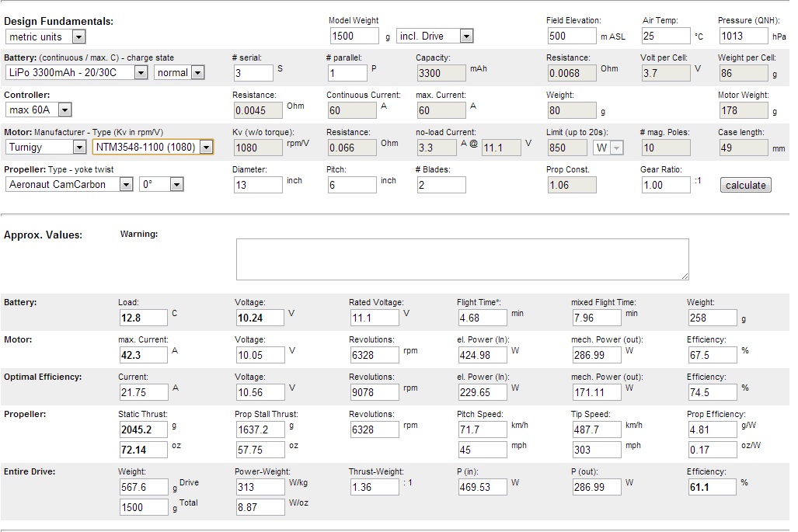Expand the yoke twist 0° dropdown
The image size is (798, 532).
click(x=161, y=184)
